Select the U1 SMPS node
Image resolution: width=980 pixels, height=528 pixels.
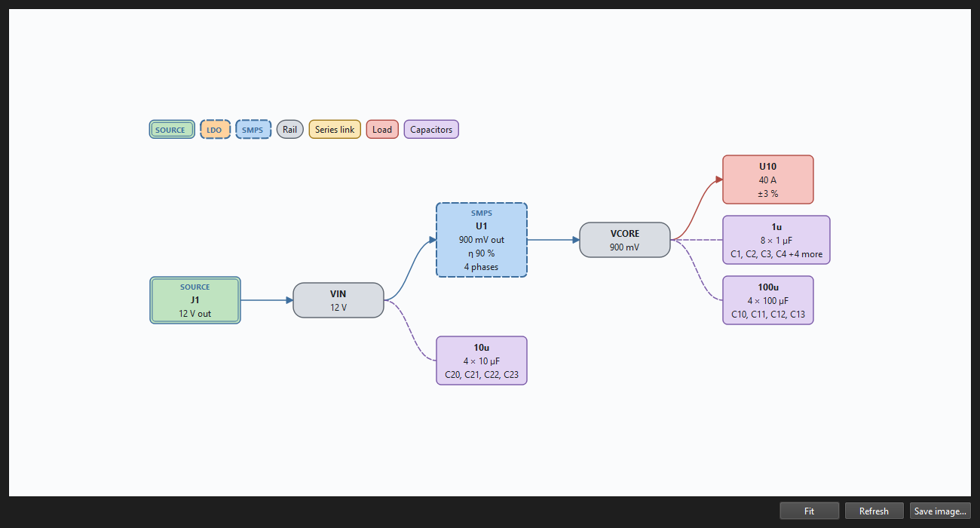(x=482, y=240)
